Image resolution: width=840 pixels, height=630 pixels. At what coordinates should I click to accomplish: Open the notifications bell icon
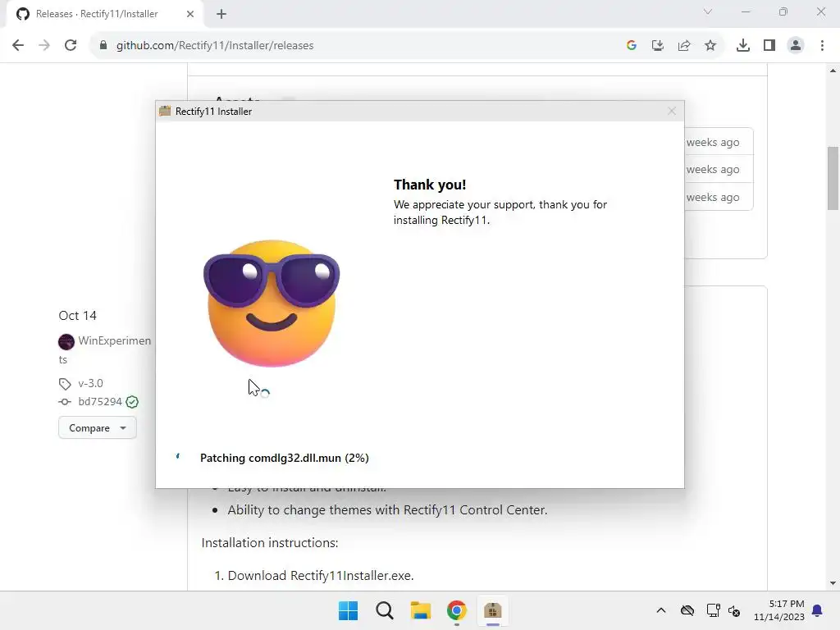[818, 610]
